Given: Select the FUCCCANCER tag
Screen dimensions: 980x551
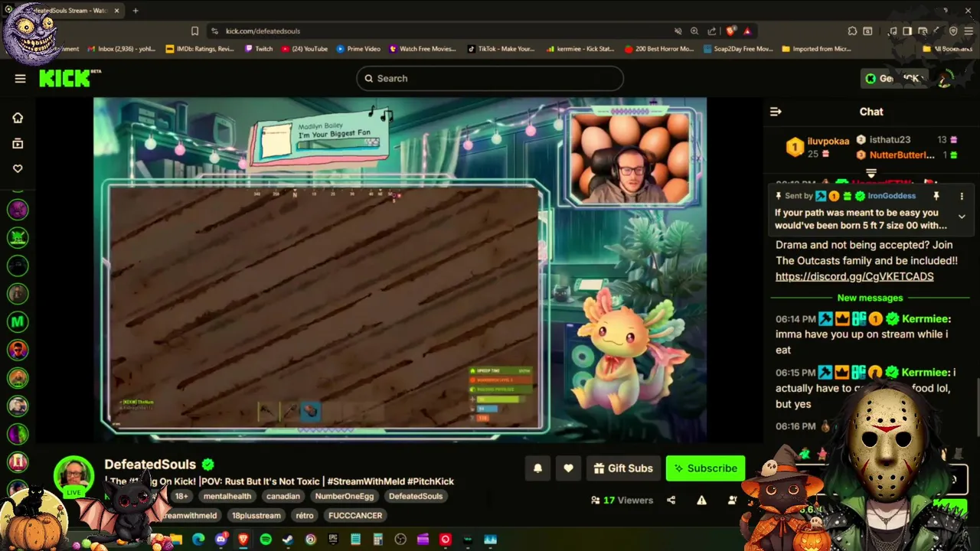Looking at the screenshot, I should (x=355, y=515).
